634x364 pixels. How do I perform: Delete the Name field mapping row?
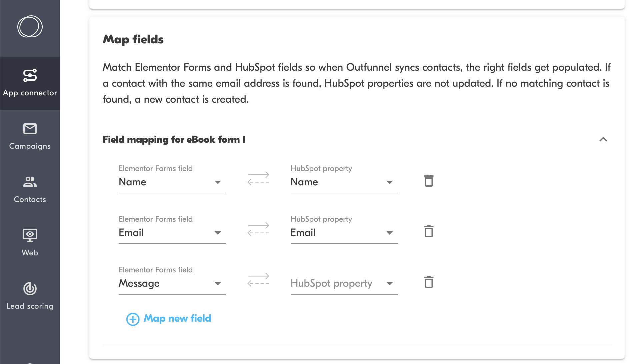coord(429,181)
